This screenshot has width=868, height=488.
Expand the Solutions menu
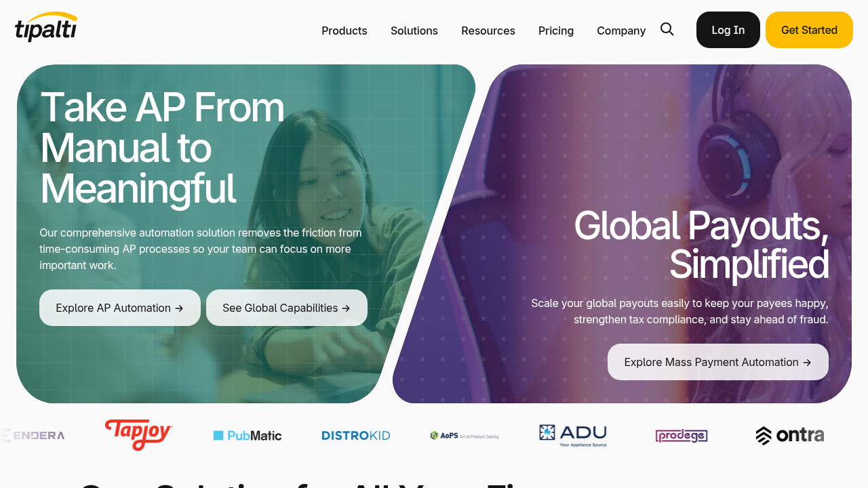(414, 30)
